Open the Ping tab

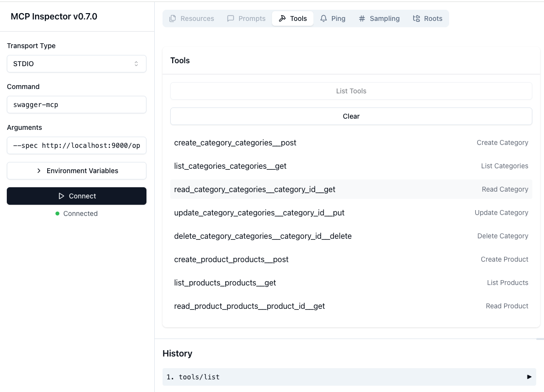pos(333,18)
